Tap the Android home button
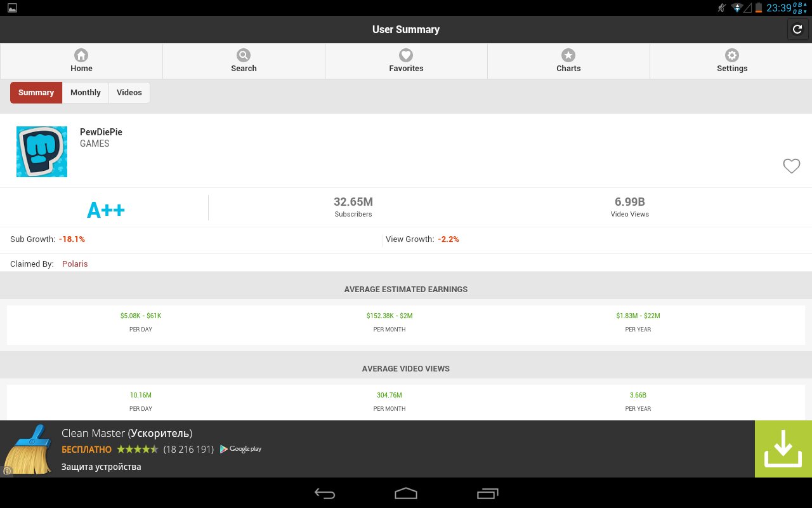The height and width of the screenshot is (508, 812). [406, 493]
